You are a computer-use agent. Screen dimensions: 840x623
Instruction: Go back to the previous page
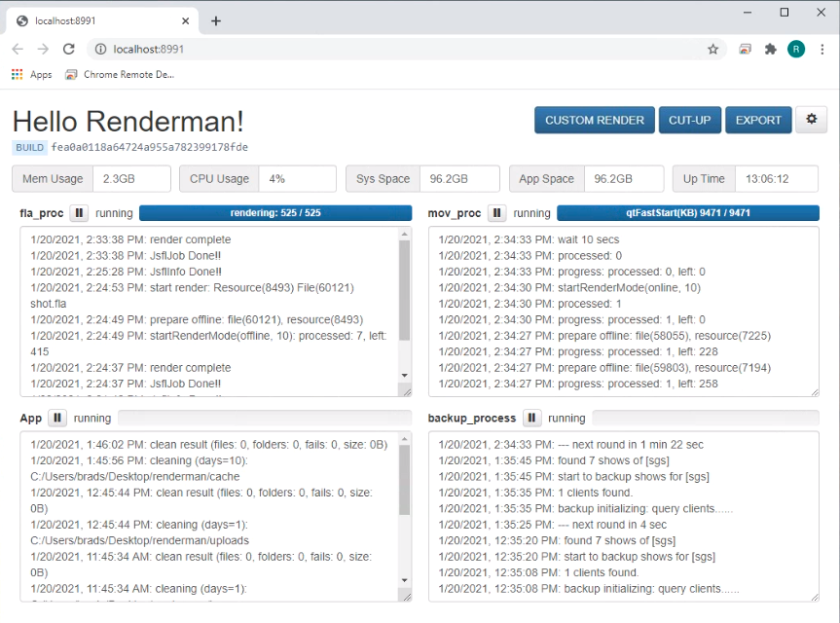(18, 49)
